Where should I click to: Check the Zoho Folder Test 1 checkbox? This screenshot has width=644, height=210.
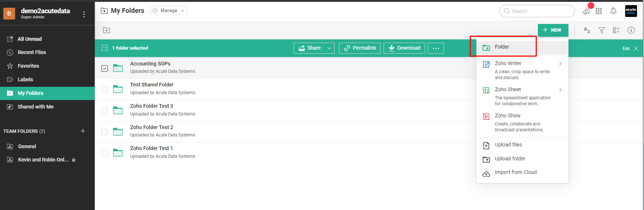click(105, 153)
